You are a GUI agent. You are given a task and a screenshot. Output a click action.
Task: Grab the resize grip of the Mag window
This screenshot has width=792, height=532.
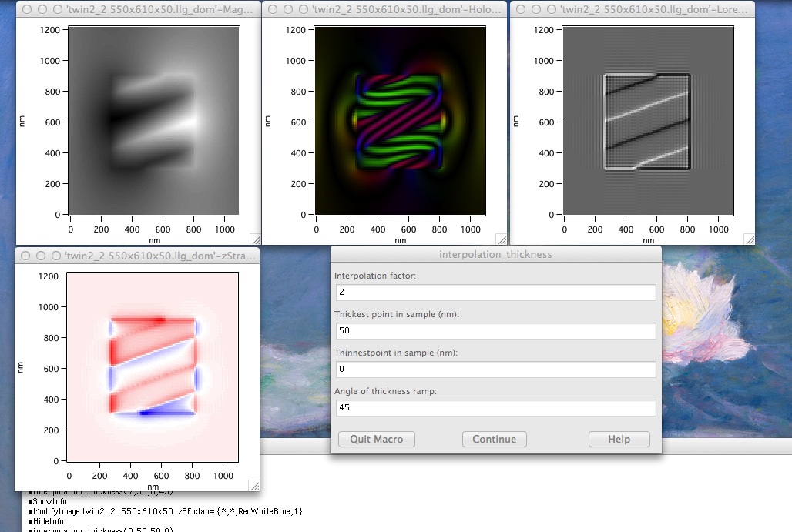click(256, 239)
